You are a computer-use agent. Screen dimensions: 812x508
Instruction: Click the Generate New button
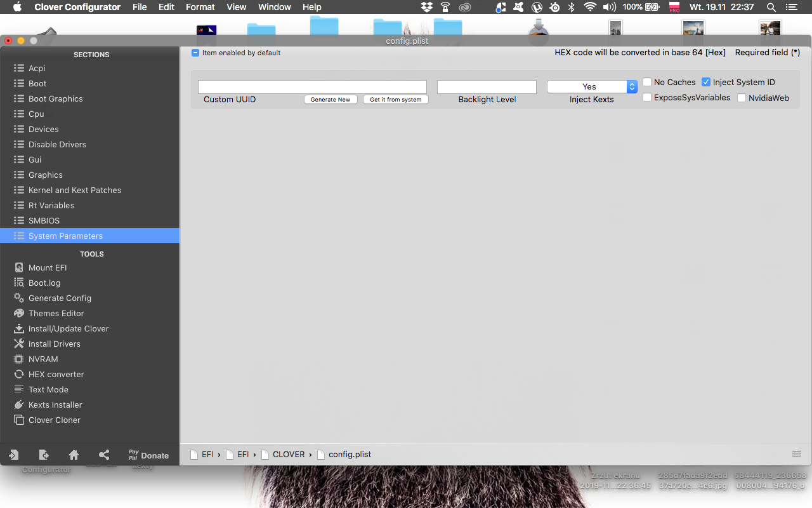(331, 100)
